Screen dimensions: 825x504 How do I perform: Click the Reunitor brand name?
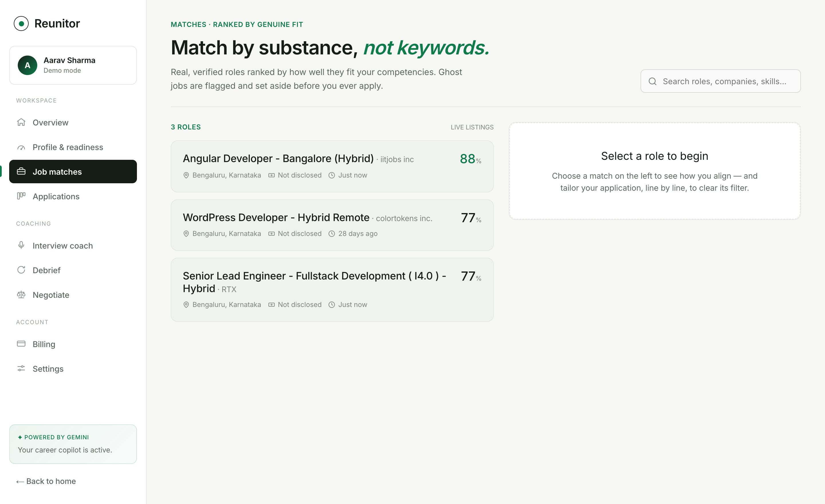57,23
